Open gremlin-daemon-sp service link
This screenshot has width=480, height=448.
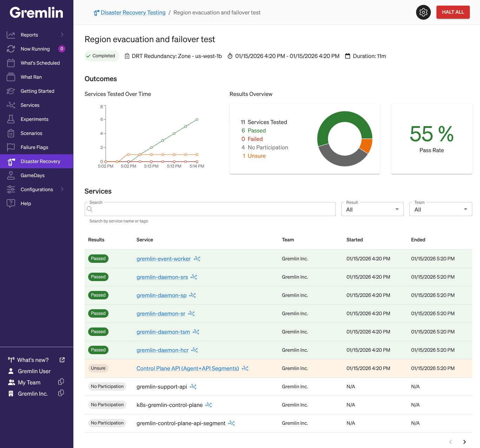[x=162, y=295]
